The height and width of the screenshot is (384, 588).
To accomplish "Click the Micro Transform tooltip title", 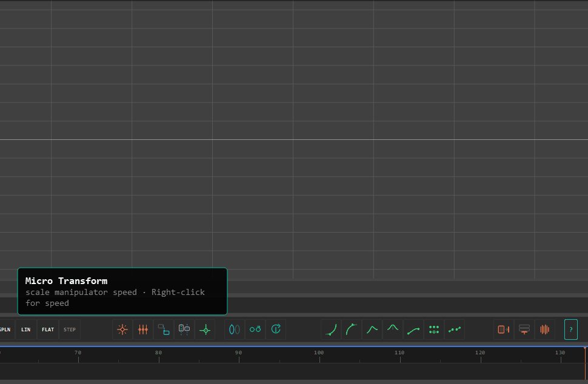I will pos(66,281).
